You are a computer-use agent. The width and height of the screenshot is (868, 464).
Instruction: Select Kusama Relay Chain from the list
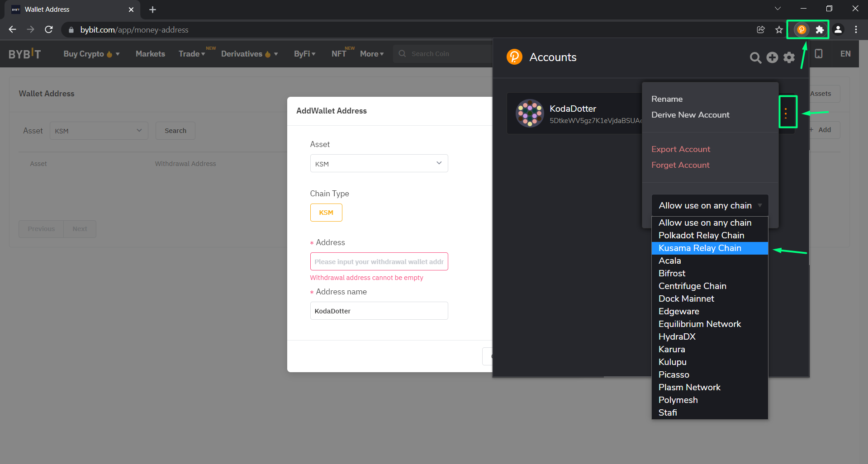pyautogui.click(x=700, y=248)
